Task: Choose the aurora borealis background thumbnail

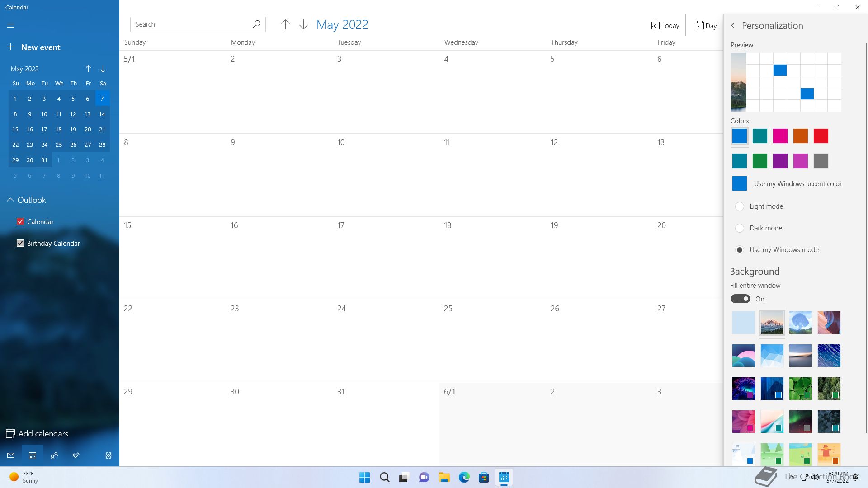Action: click(x=801, y=422)
